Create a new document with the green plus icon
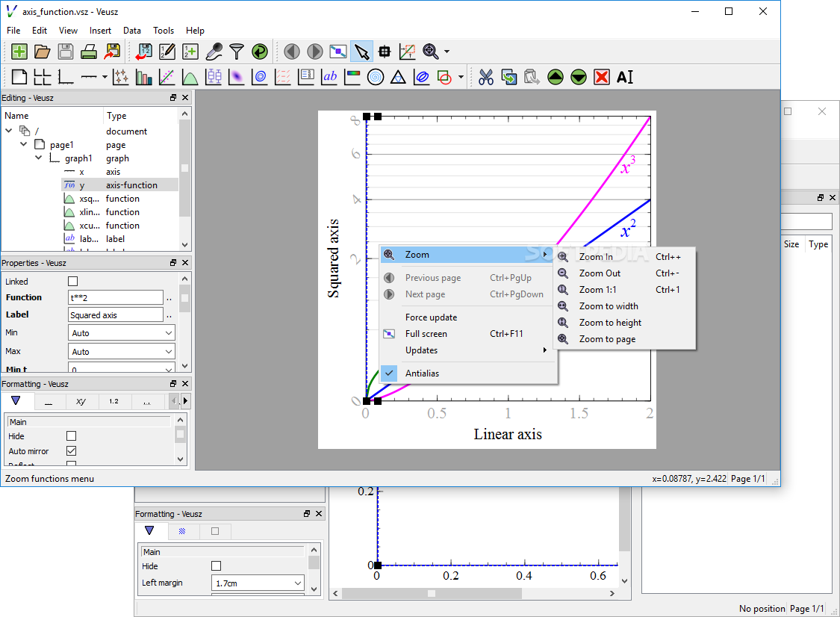840x617 pixels. [x=19, y=52]
